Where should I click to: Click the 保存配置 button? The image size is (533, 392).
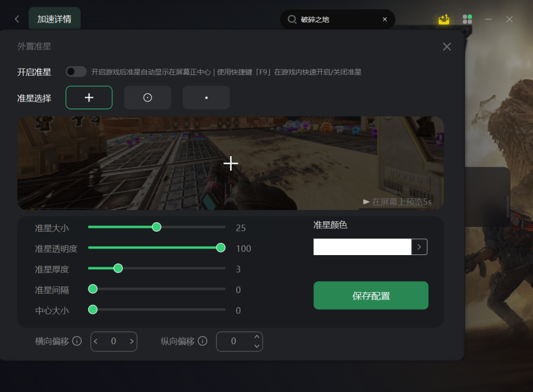371,296
